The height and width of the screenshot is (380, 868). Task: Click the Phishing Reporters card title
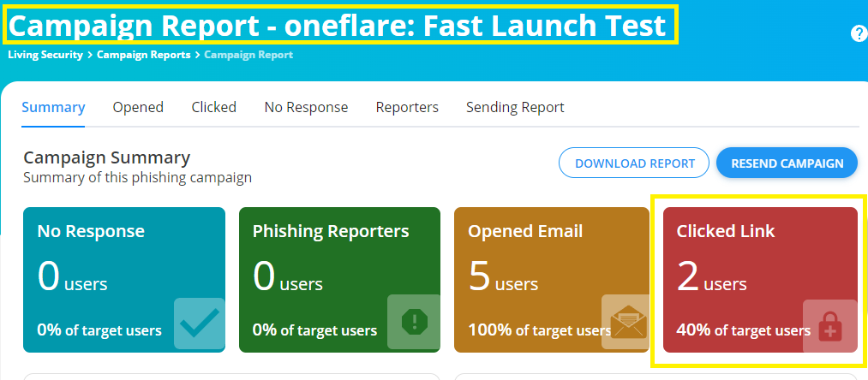[331, 231]
